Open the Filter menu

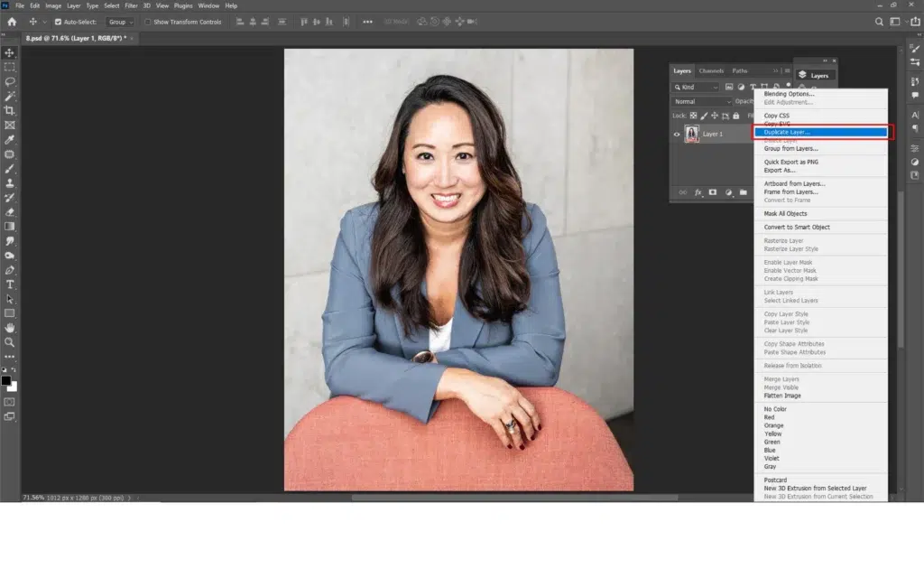pos(132,5)
